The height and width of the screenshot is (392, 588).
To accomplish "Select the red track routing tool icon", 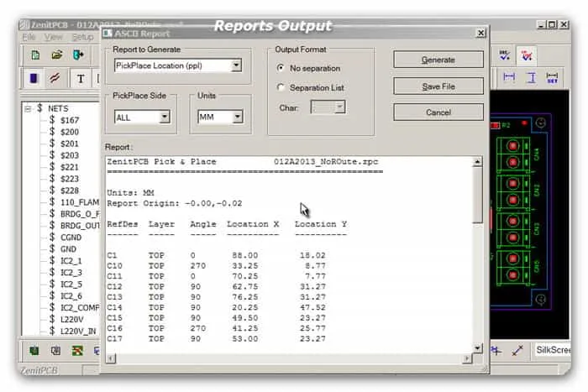I will click(55, 79).
